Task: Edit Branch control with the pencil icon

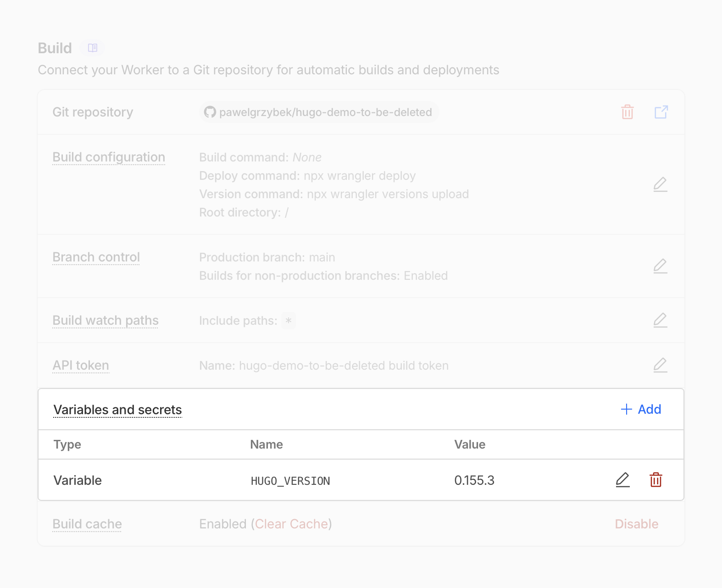Action: pyautogui.click(x=660, y=266)
